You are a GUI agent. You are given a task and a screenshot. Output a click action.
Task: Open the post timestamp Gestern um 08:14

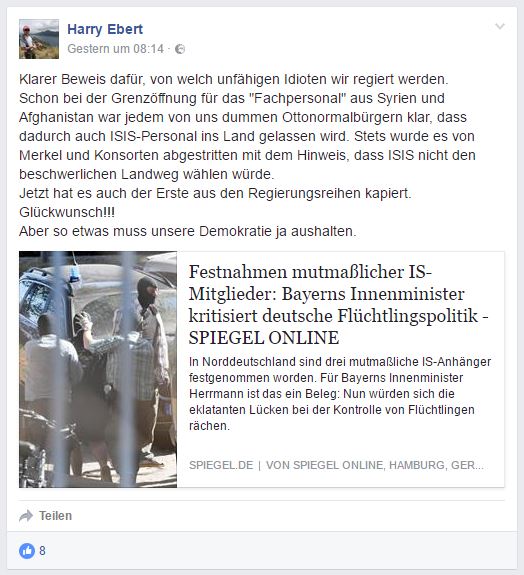[x=116, y=49]
